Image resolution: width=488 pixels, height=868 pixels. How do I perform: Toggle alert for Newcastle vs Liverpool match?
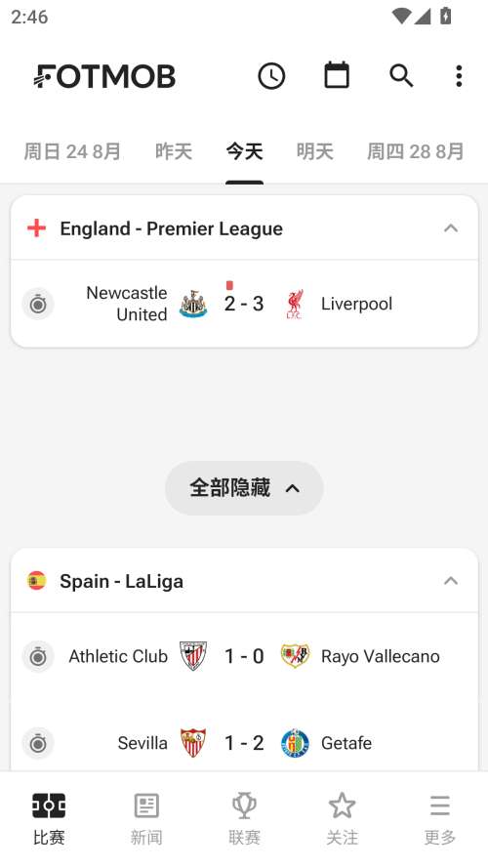[x=38, y=304]
